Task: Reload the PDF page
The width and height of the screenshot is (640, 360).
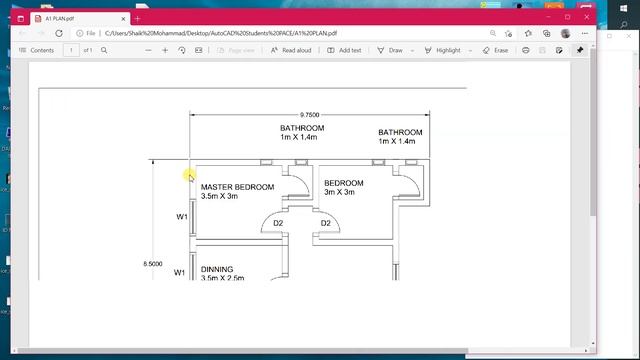Action: point(59,33)
